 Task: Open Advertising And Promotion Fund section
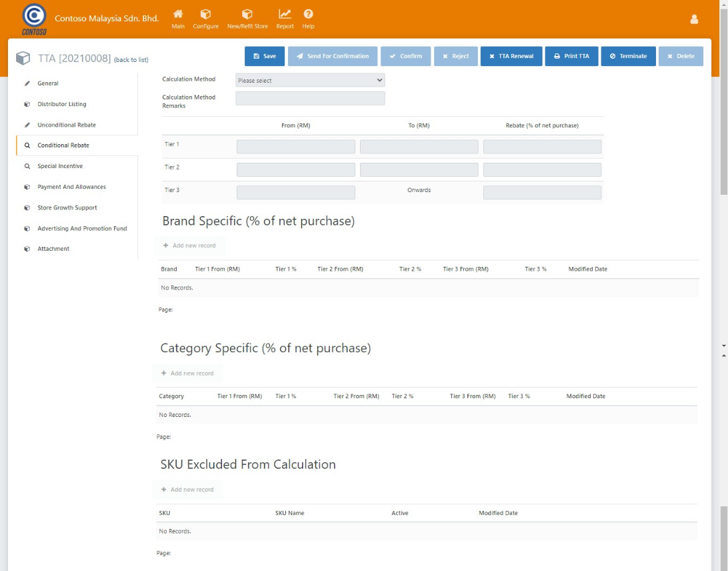click(x=82, y=228)
